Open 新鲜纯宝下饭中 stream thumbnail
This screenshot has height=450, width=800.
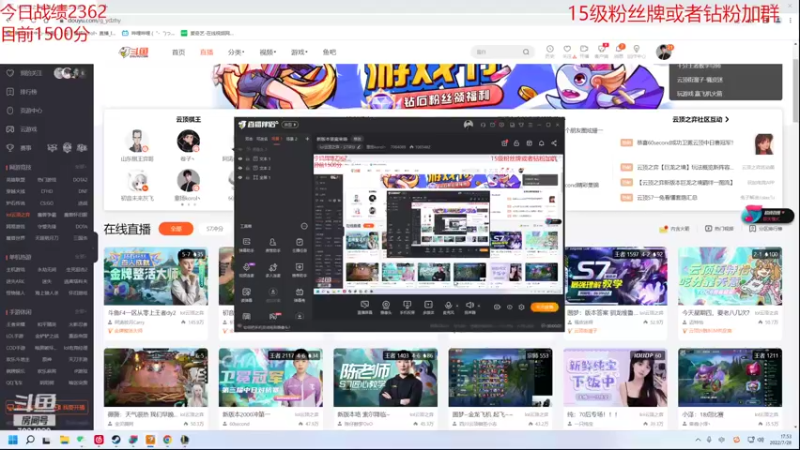click(x=615, y=378)
